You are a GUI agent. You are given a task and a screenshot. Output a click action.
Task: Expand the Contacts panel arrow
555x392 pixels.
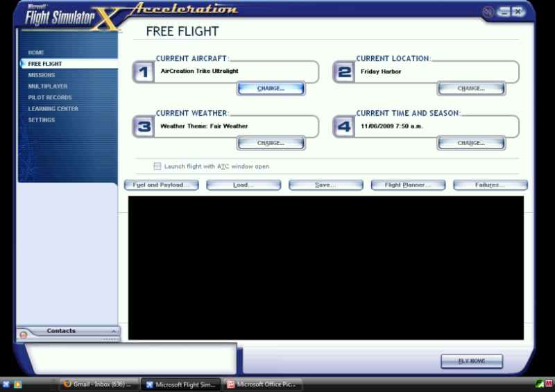tap(114, 331)
